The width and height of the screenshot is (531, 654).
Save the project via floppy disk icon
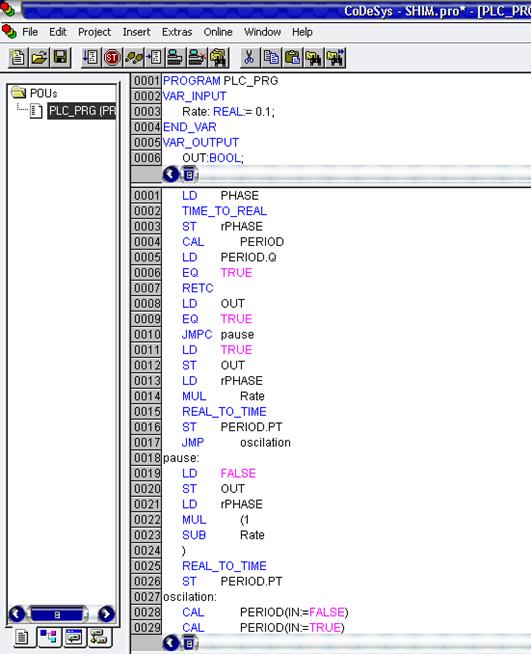click(60, 58)
